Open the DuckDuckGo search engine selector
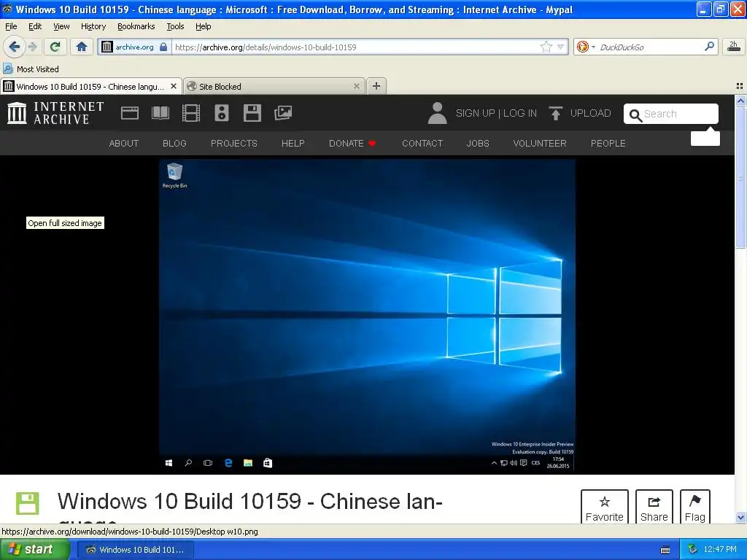Image resolution: width=747 pixels, height=560 pixels. point(586,47)
